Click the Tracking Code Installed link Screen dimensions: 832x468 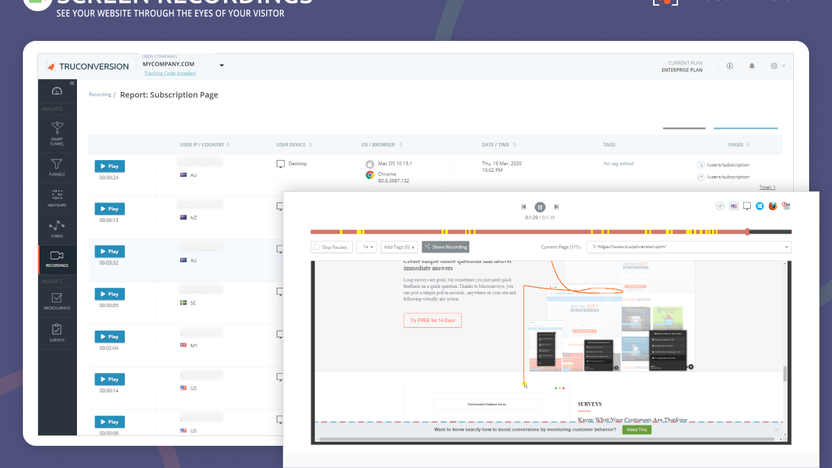coord(169,73)
